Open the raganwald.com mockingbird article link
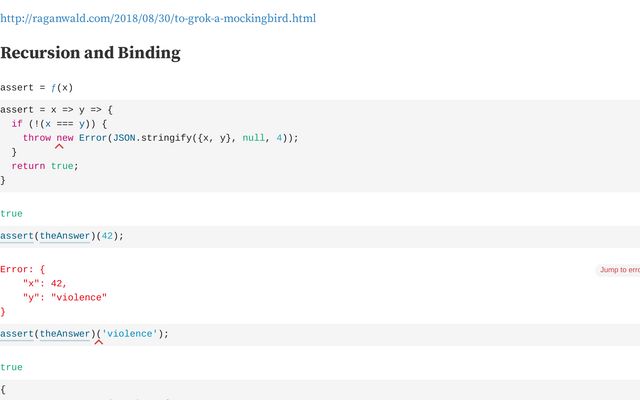The width and height of the screenshot is (640, 400). coord(158,18)
